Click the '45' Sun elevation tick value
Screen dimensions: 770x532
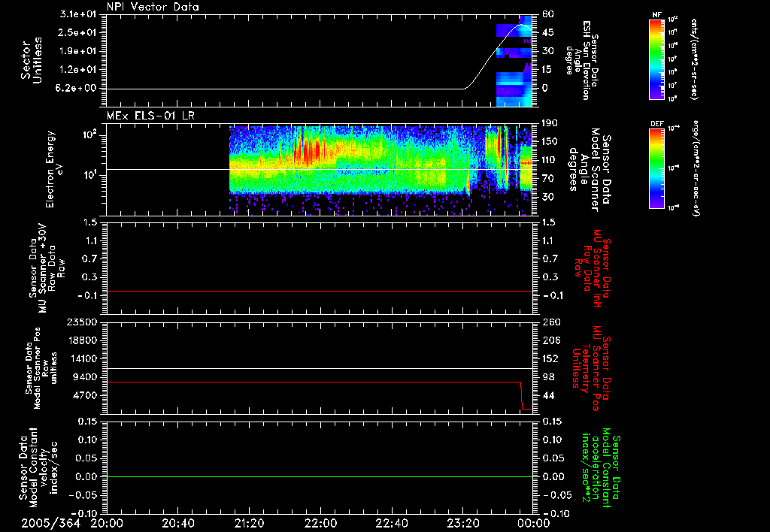548,32
